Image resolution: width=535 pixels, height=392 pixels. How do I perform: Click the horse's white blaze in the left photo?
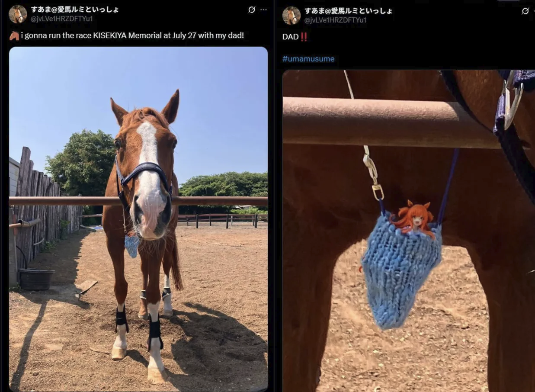point(149,182)
